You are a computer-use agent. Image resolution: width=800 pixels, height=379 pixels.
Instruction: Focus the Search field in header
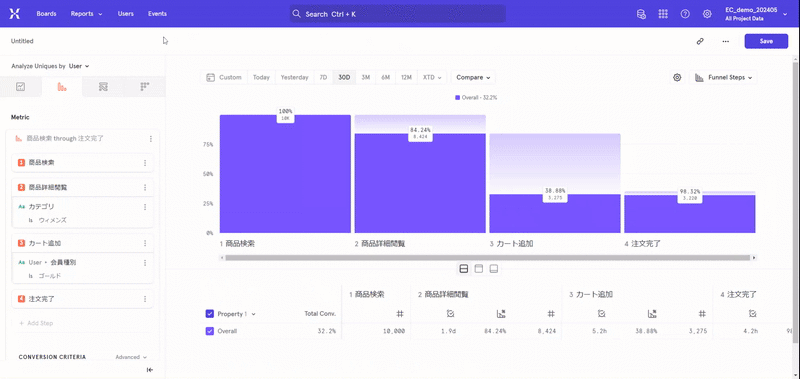click(x=398, y=14)
